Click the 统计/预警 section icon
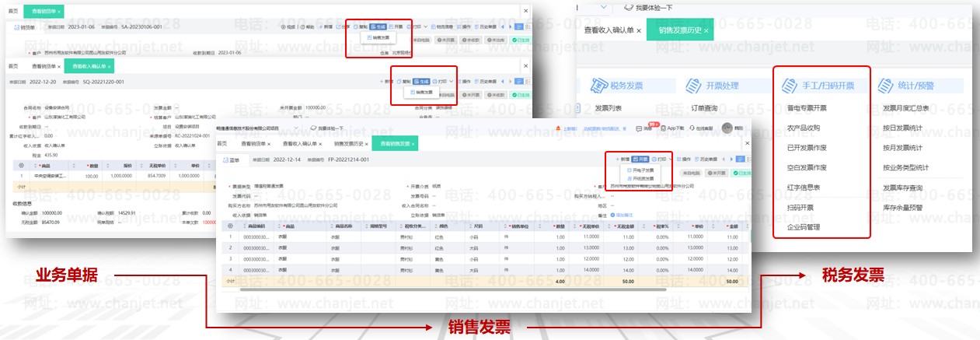This screenshot has width=980, height=340. pyautogui.click(x=886, y=84)
